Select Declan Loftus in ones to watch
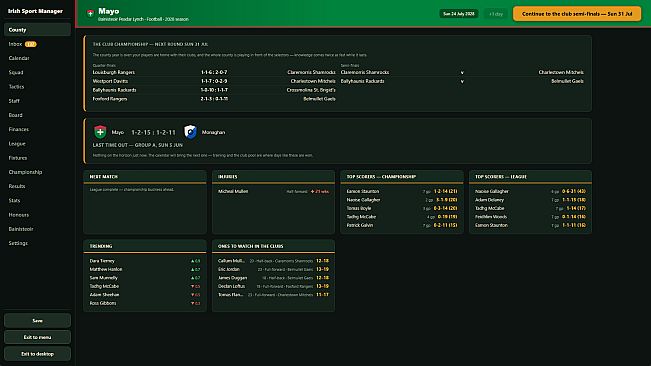 tap(231, 286)
